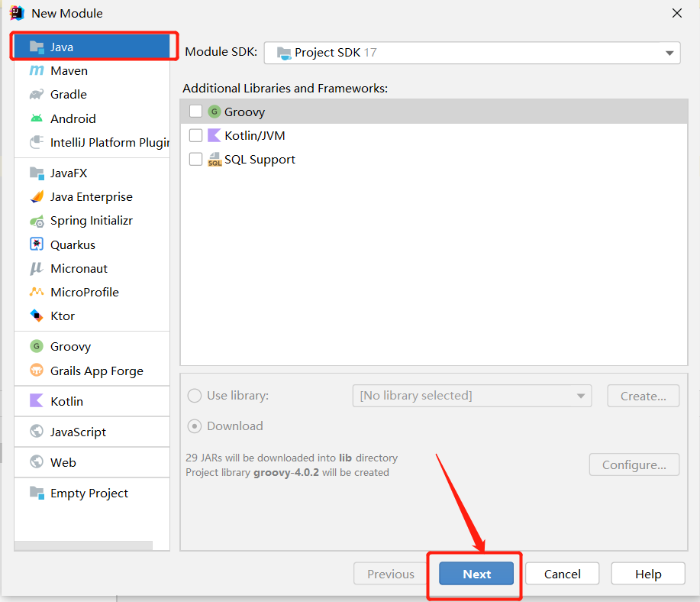700x602 pixels.
Task: Enable the Kotlin/JVM checkbox
Action: pyautogui.click(x=195, y=135)
